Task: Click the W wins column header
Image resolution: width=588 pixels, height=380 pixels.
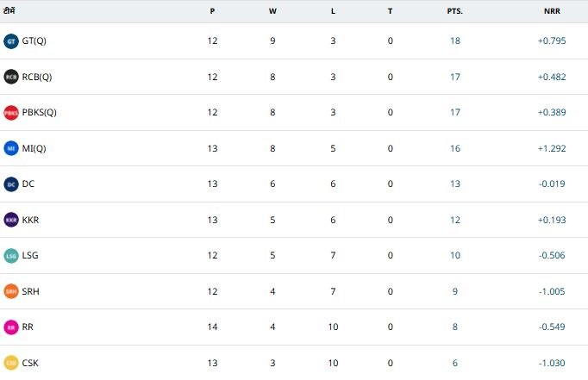Action: (272, 11)
